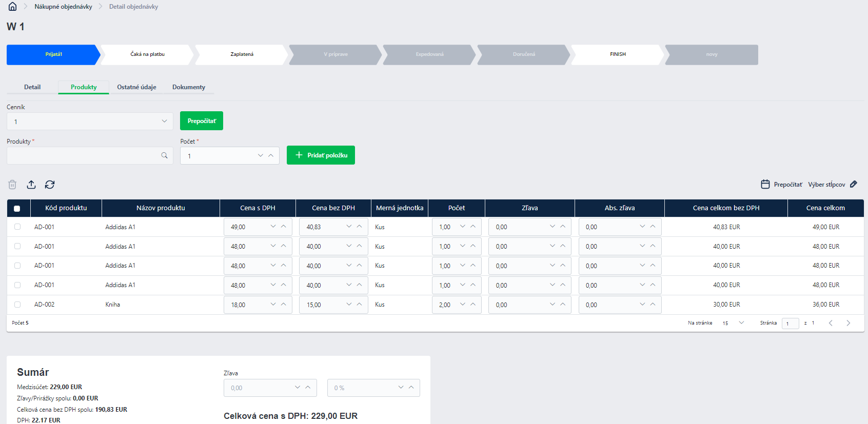Click the Stránka page number field
The width and height of the screenshot is (868, 424).
click(790, 324)
